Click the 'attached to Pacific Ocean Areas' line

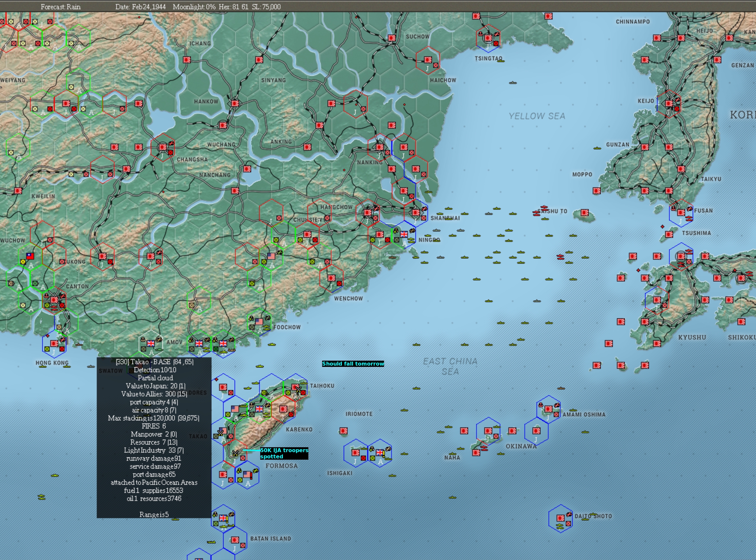click(x=154, y=482)
